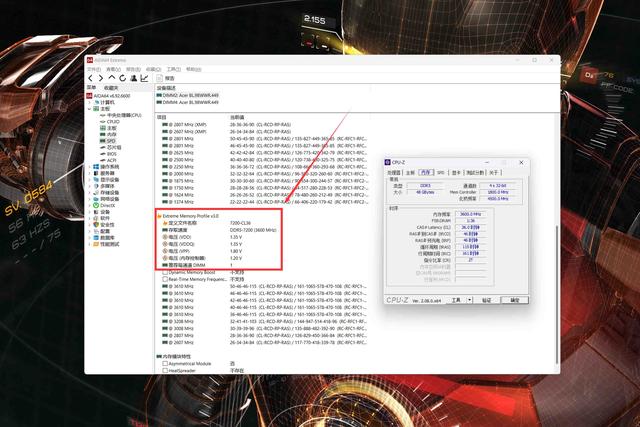Refresh the AIDA64 page with refresh icon
The height and width of the screenshot is (427, 640).
pyautogui.click(x=122, y=78)
